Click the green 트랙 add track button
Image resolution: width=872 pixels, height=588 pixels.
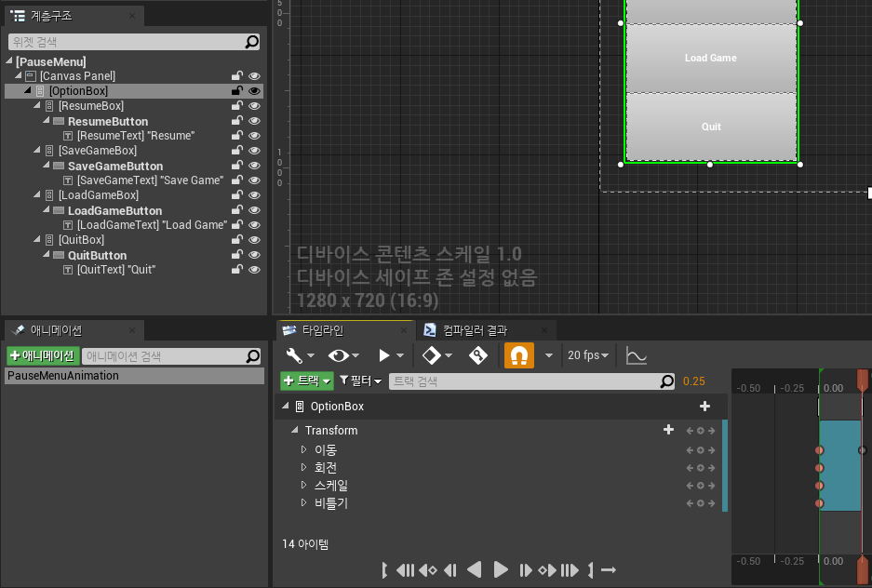coord(307,381)
